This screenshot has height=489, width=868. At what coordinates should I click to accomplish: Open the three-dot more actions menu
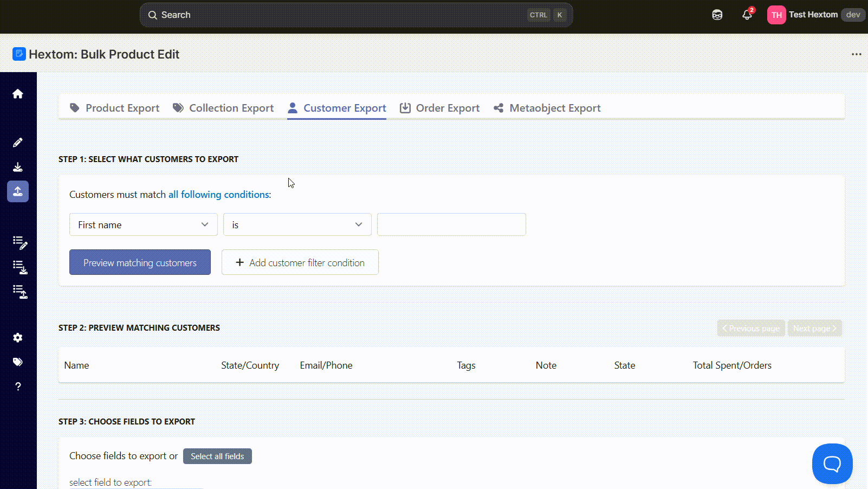tap(857, 54)
